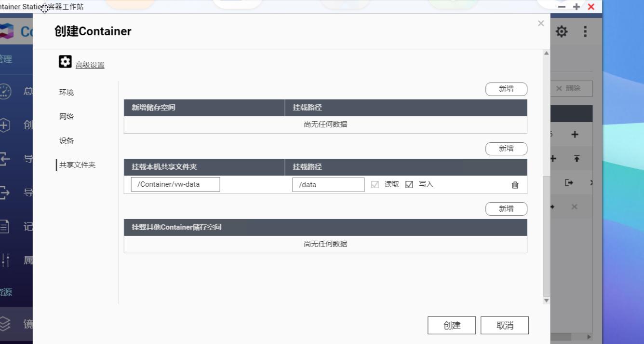This screenshot has width=644, height=344.
Task: Toggle the 读取 read permission checkbox
Action: (x=375, y=184)
